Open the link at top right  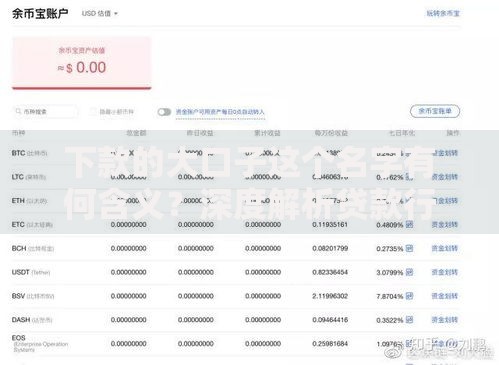[x=443, y=14]
